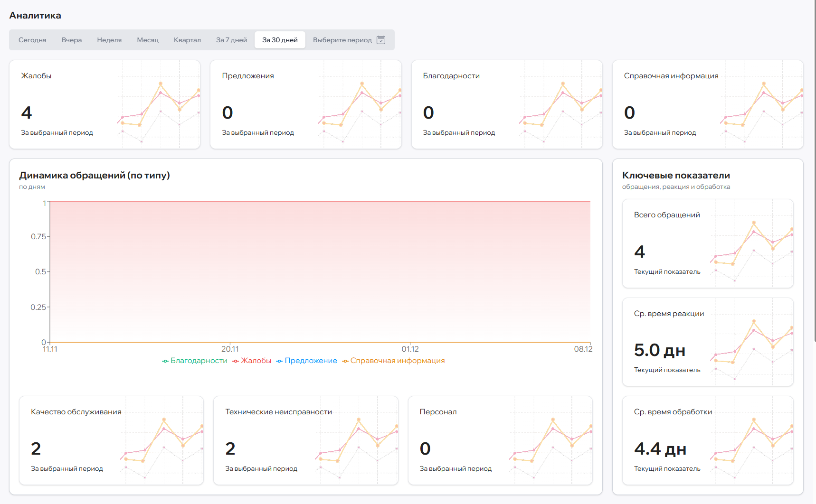Image resolution: width=816 pixels, height=504 pixels.
Task: Switch to Месяц period
Action: click(x=148, y=40)
